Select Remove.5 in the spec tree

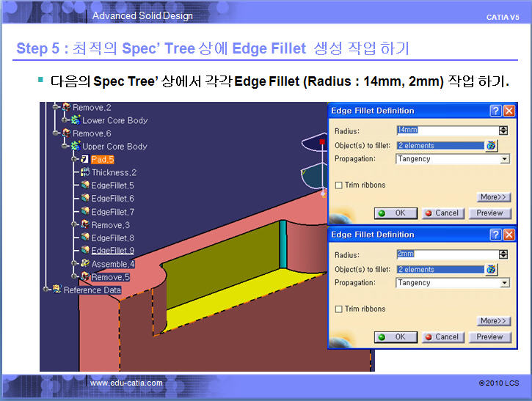pos(110,277)
